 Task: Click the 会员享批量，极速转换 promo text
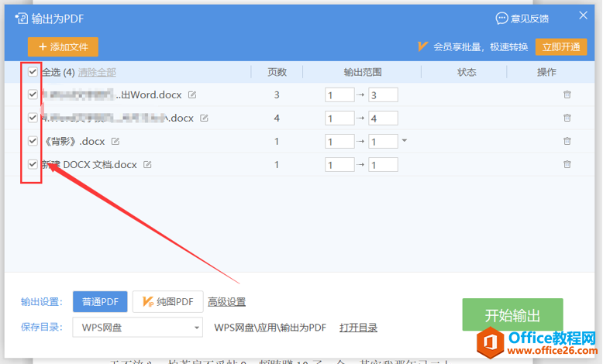[x=481, y=47]
